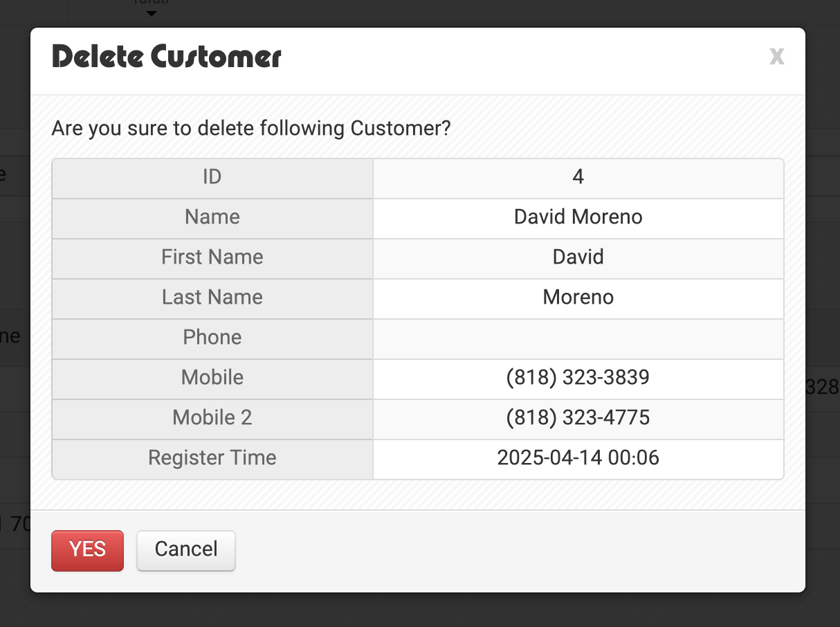Click the Cancel button

click(x=186, y=550)
